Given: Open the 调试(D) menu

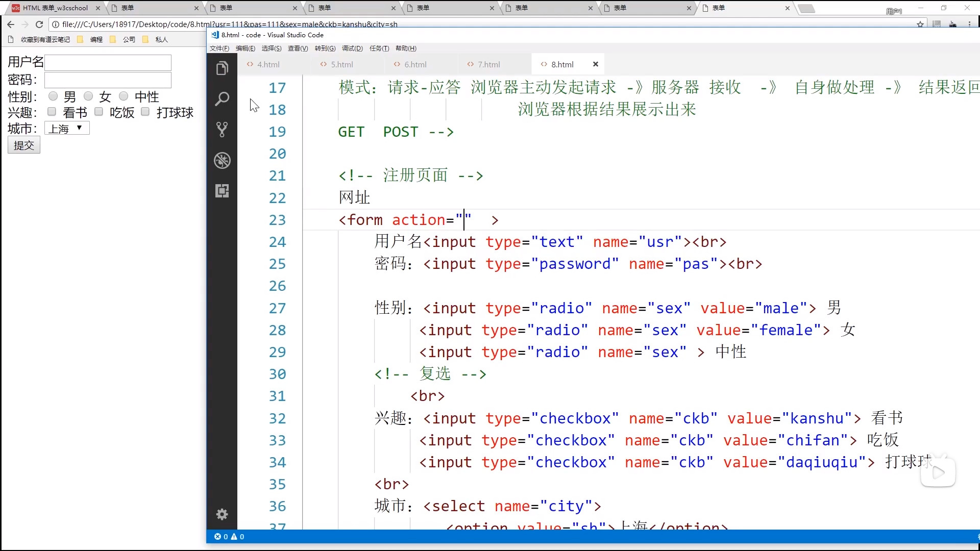Looking at the screenshot, I should click(x=352, y=48).
